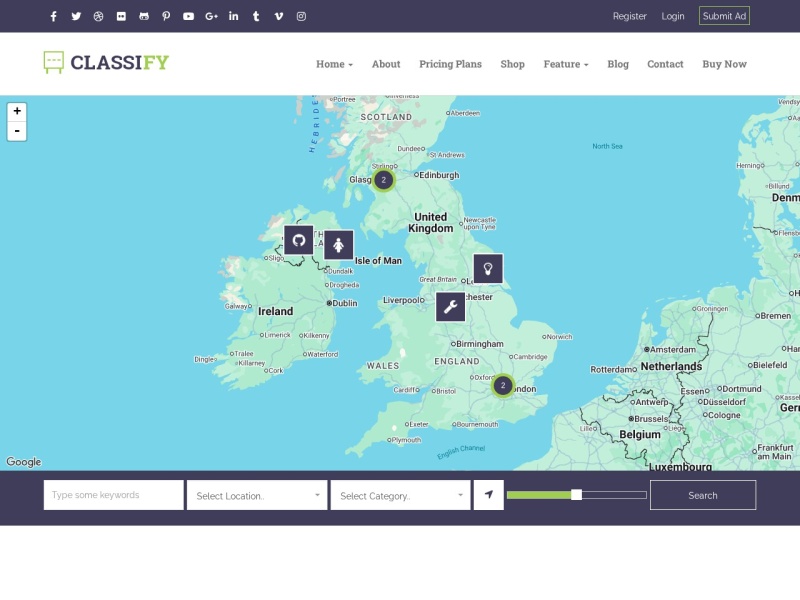Click the Search button
Image resolution: width=800 pixels, height=600 pixels.
[703, 495]
